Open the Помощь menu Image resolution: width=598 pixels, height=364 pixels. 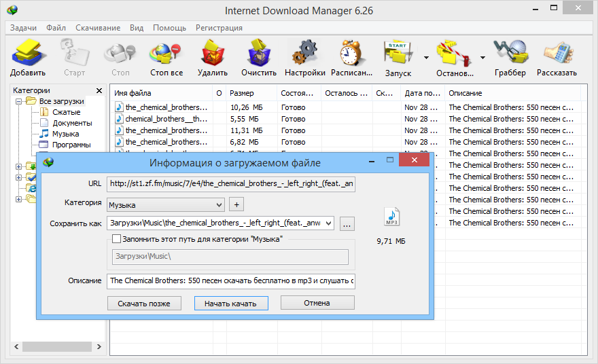pyautogui.click(x=170, y=28)
